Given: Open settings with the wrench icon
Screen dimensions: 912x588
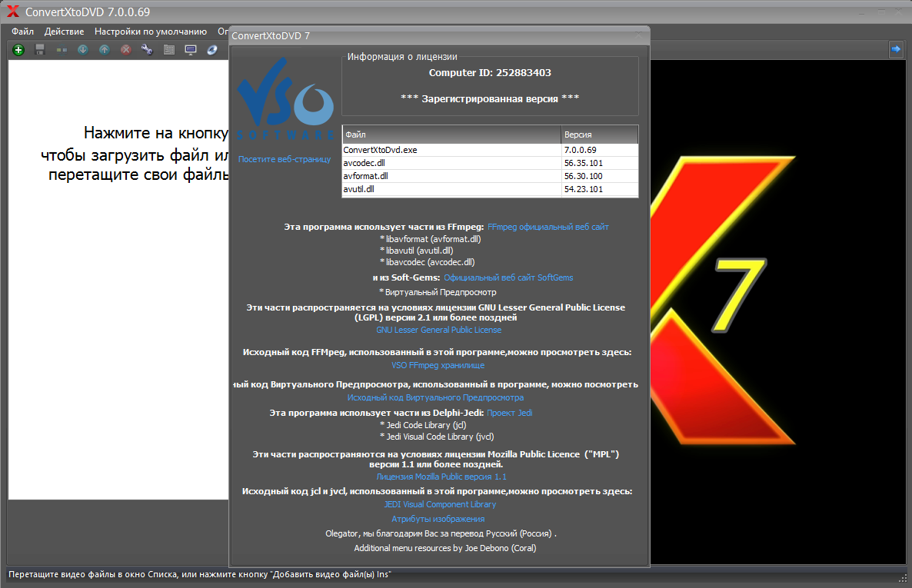Looking at the screenshot, I should tap(147, 50).
